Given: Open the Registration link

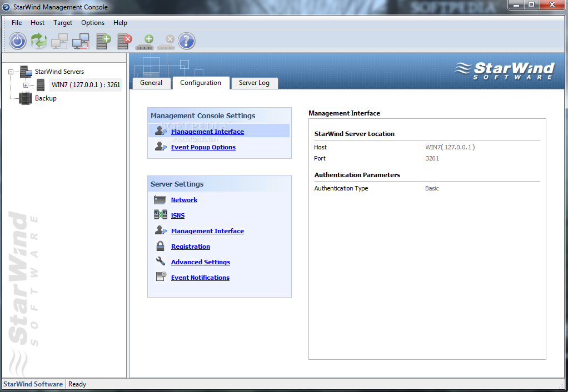Looking at the screenshot, I should click(191, 247).
